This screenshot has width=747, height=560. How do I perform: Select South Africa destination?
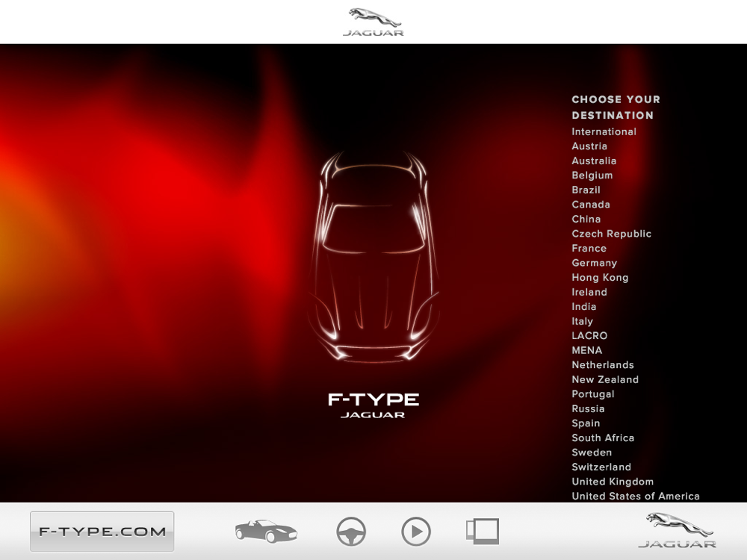click(603, 438)
